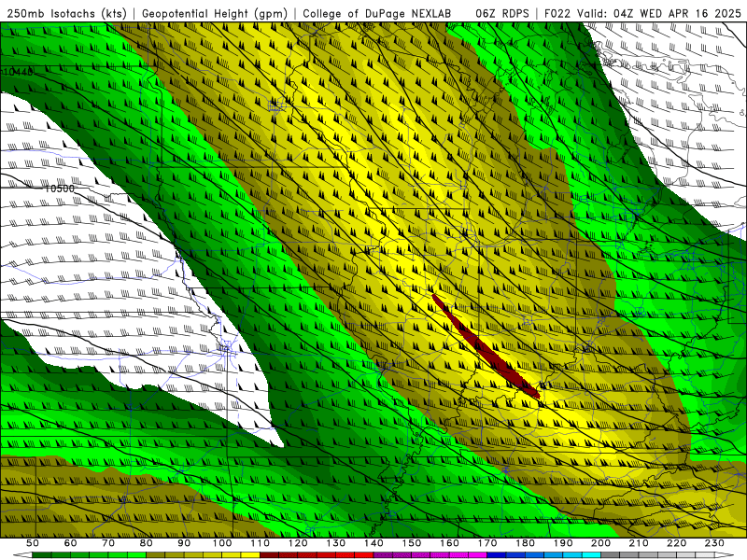Click the 210 value on the color scale
Viewport: 747px width, 560px height.
(x=639, y=543)
